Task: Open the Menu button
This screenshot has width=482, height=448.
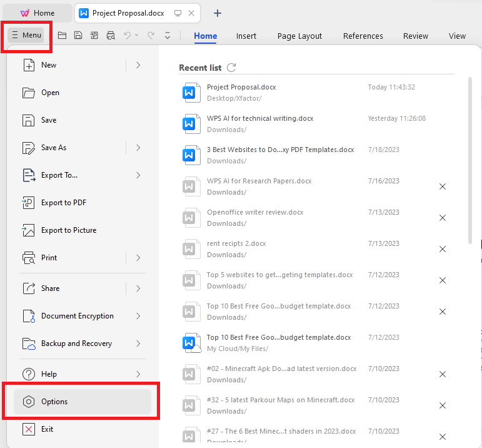Action: pyautogui.click(x=27, y=35)
